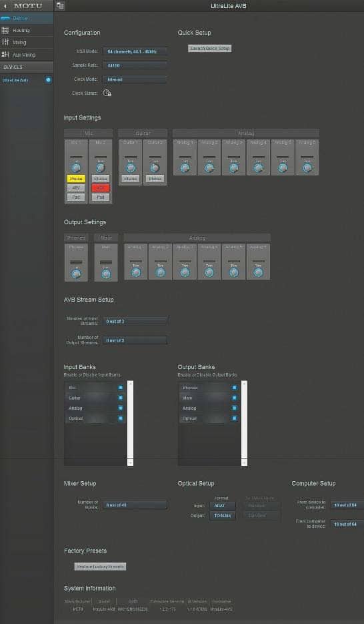
Task: Adjust the Guitar 2 input trim knob
Action: (155, 168)
